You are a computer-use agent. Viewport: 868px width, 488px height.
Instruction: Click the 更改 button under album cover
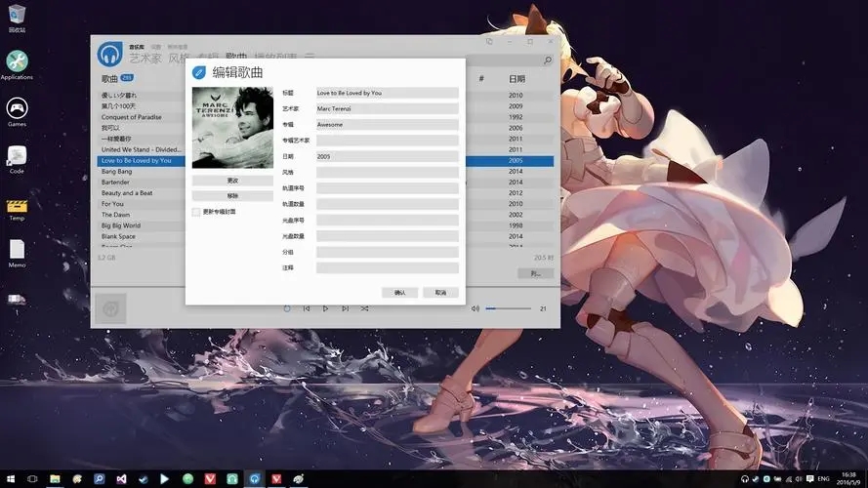(x=232, y=181)
